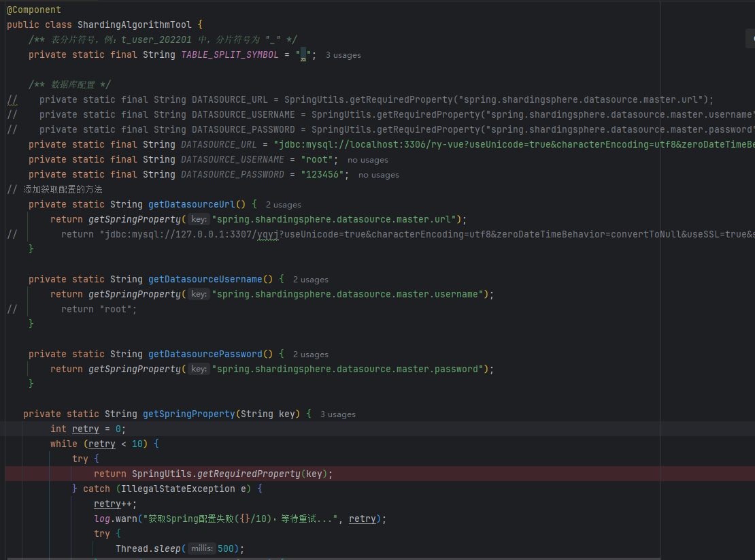Click the partially visible floating browser icon panel
The image size is (755, 560).
click(x=751, y=39)
